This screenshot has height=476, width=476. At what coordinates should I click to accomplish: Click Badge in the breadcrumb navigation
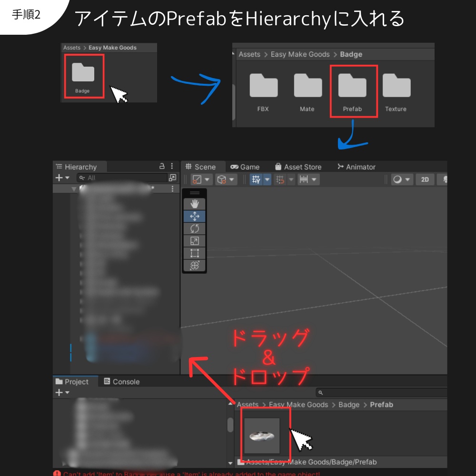tap(349, 405)
